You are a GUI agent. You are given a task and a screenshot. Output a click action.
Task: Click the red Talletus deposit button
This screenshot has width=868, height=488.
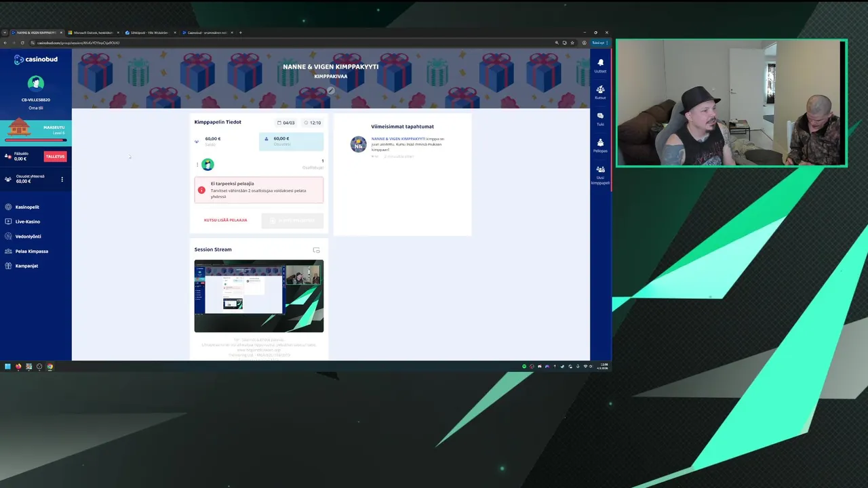55,157
